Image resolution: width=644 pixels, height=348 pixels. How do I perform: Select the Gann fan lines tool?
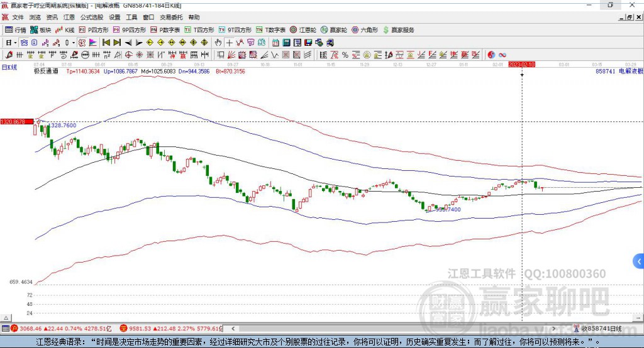[x=231, y=55]
